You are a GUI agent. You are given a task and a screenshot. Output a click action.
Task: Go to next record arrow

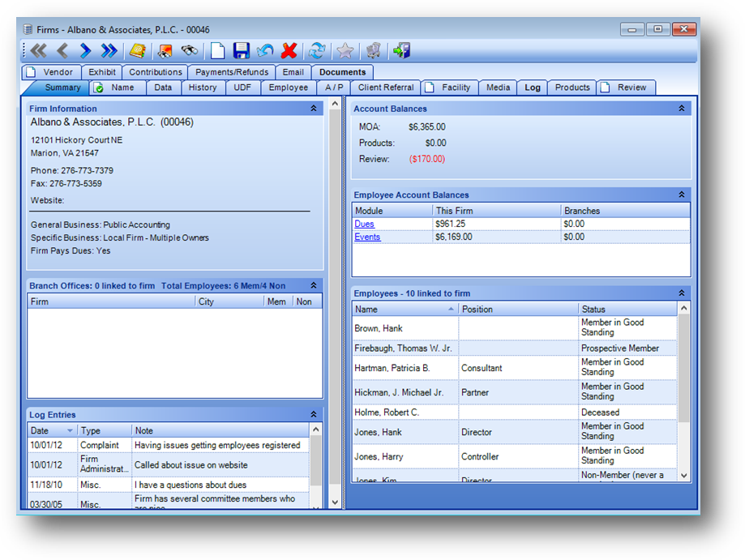tap(85, 50)
